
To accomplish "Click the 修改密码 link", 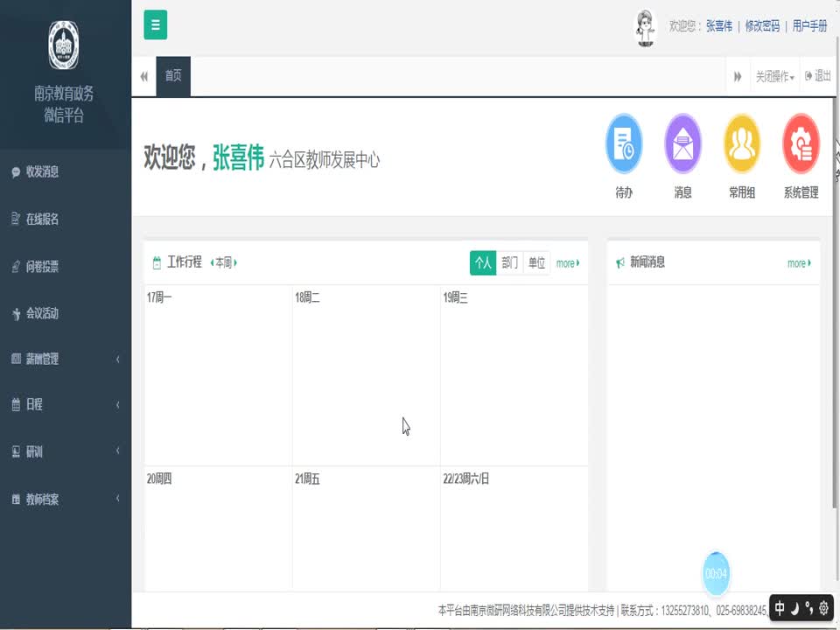I will (x=762, y=26).
